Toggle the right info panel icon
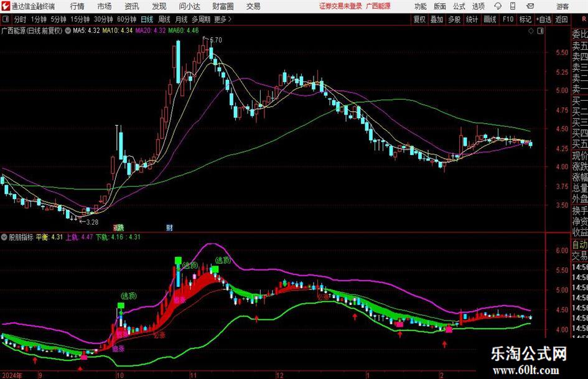588x379 pixels. click(540, 31)
